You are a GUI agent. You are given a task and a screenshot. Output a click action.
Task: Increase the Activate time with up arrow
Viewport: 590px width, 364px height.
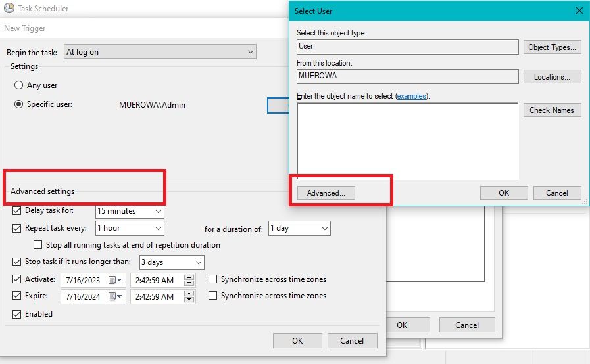click(x=189, y=277)
